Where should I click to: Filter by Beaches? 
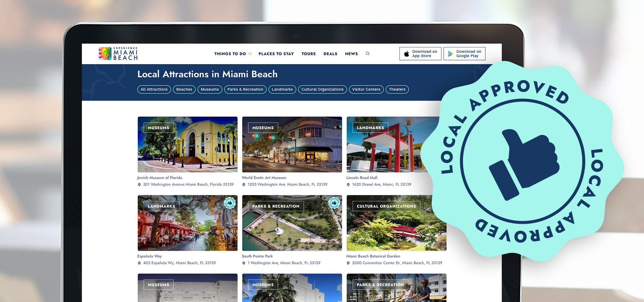pos(184,89)
